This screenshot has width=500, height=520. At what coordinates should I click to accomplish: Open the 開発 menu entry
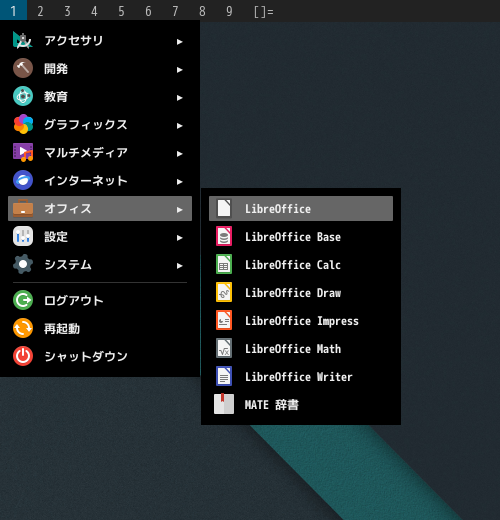pos(100,68)
